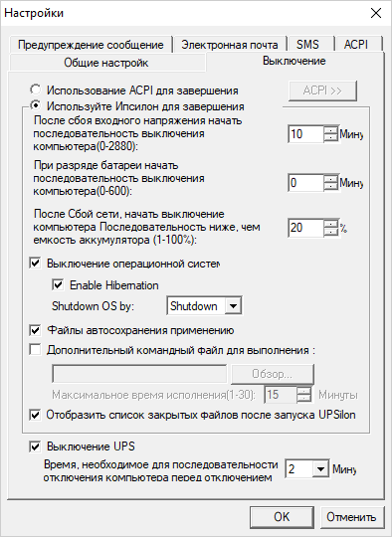Click the OK button
The width and height of the screenshot is (392, 537).
(282, 517)
